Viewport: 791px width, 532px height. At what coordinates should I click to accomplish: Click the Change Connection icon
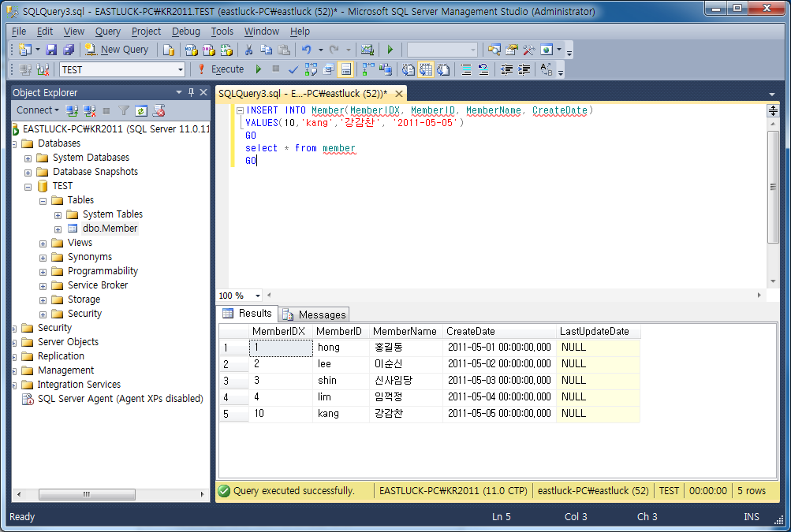(x=43, y=69)
